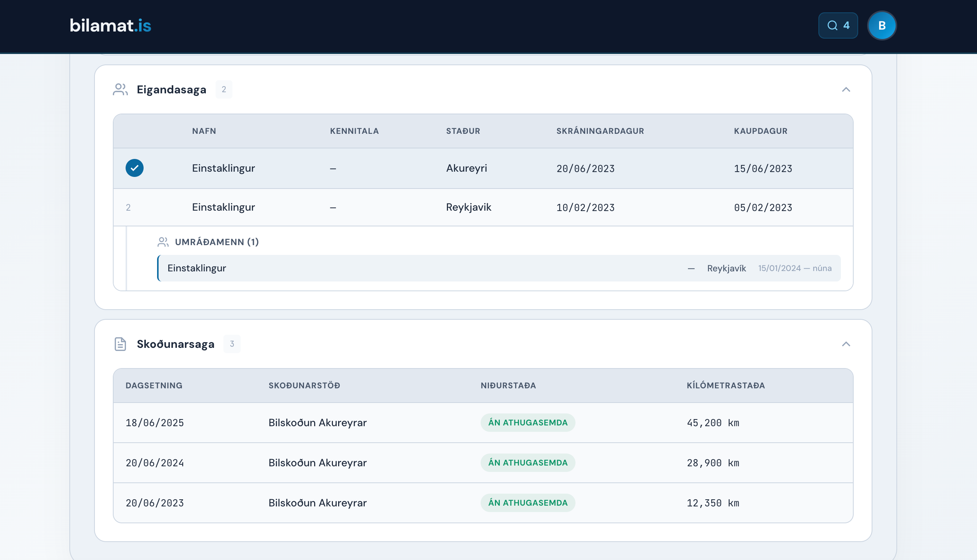977x560 pixels.
Task: Collapse the Skoðunarsaga section chevron
Action: tap(845, 344)
